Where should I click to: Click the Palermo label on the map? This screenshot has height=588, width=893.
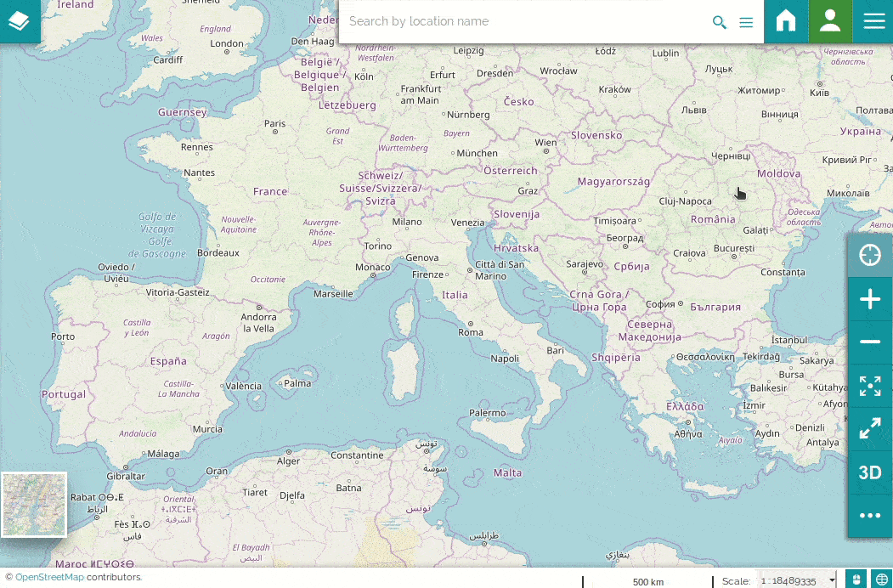488,412
